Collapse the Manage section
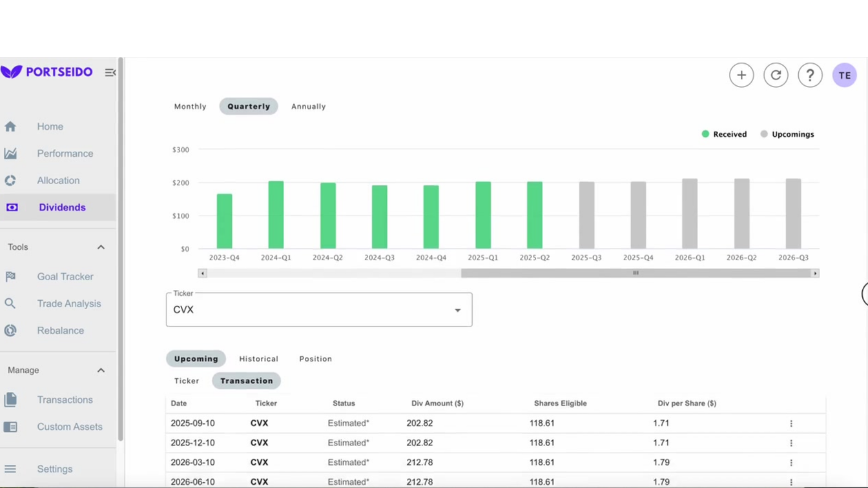The width and height of the screenshot is (868, 488). tap(101, 370)
